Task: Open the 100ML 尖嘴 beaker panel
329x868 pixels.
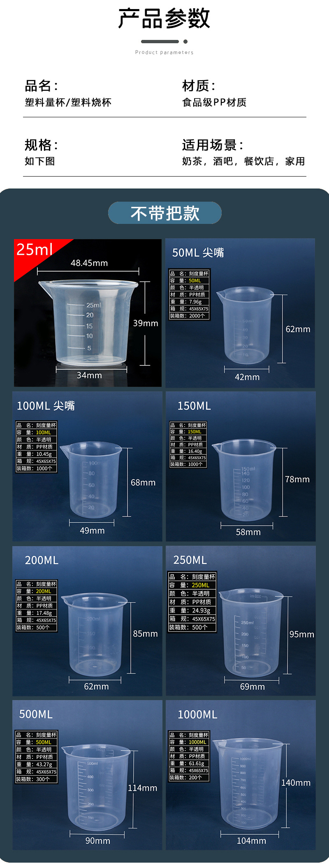Action: tap(87, 466)
